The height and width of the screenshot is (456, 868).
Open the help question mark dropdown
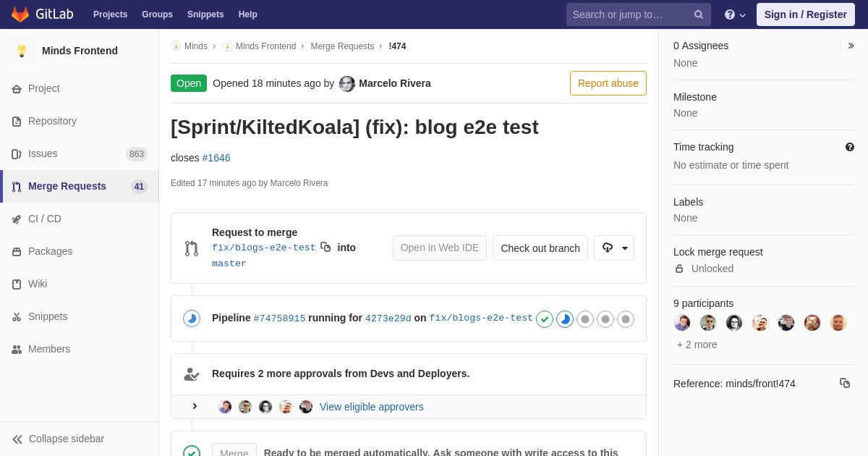[x=735, y=14]
